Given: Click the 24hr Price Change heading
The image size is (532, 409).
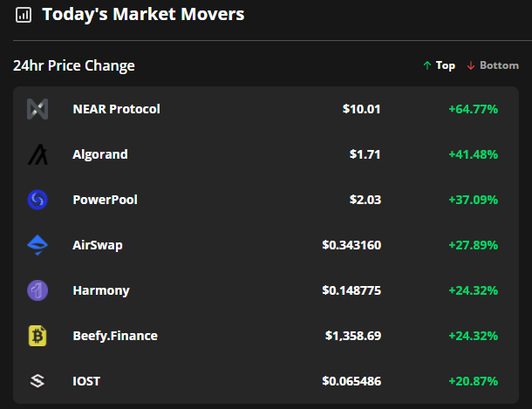Looking at the screenshot, I should 74,66.
